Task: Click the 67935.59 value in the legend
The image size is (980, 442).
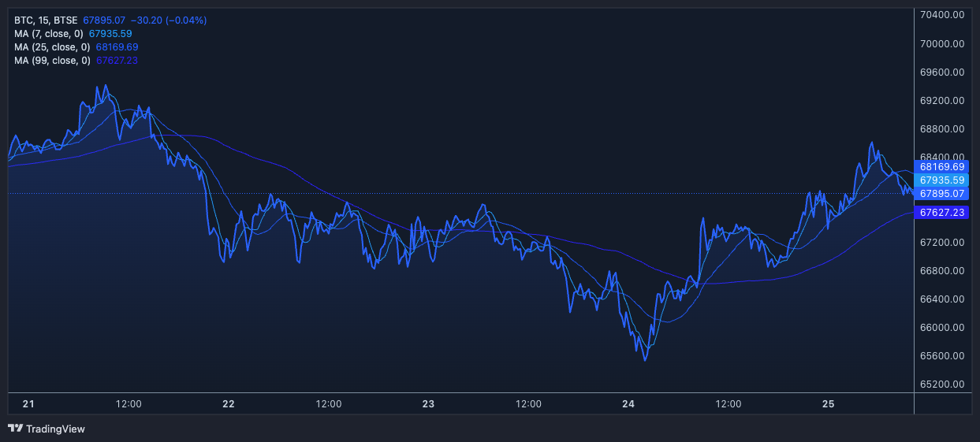Action: click(110, 34)
